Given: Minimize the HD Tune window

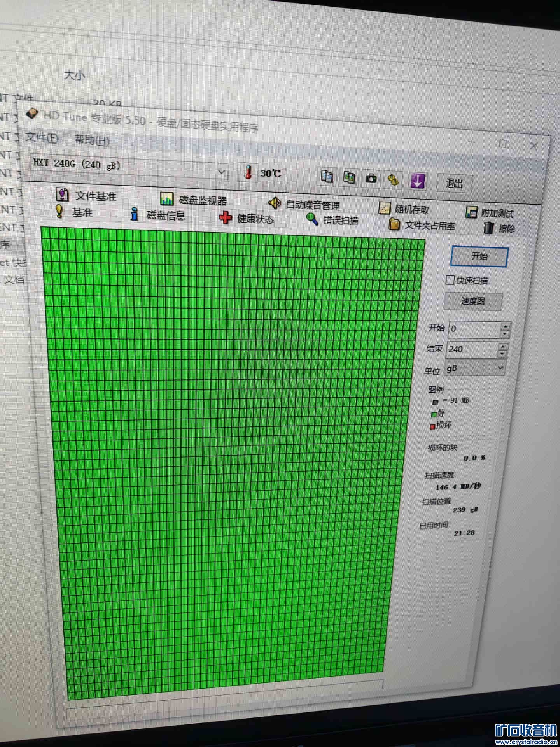Looking at the screenshot, I should coord(472,142).
